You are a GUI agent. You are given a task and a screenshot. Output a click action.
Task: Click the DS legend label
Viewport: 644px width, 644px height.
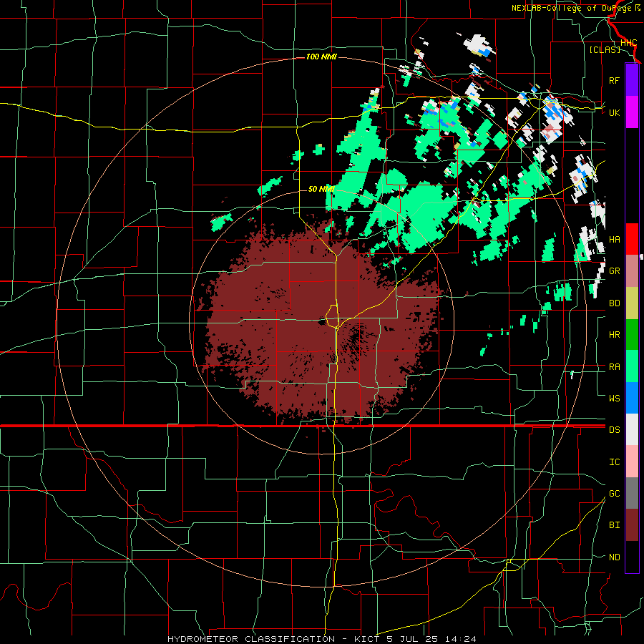614,429
